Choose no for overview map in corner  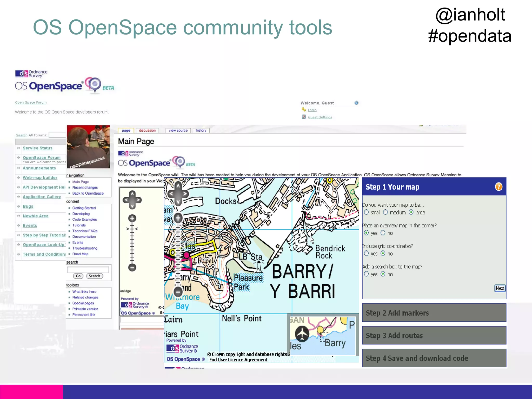pyautogui.click(x=383, y=233)
